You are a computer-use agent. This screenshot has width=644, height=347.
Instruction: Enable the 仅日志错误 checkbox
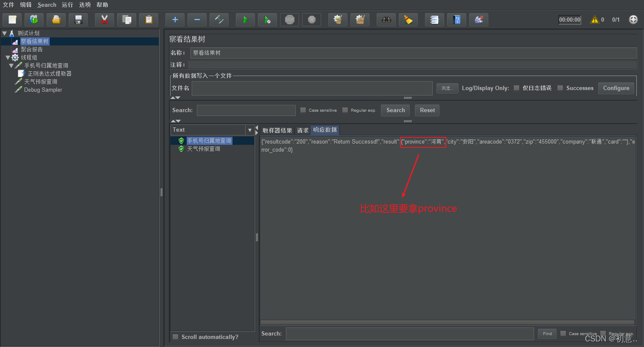pyautogui.click(x=516, y=88)
